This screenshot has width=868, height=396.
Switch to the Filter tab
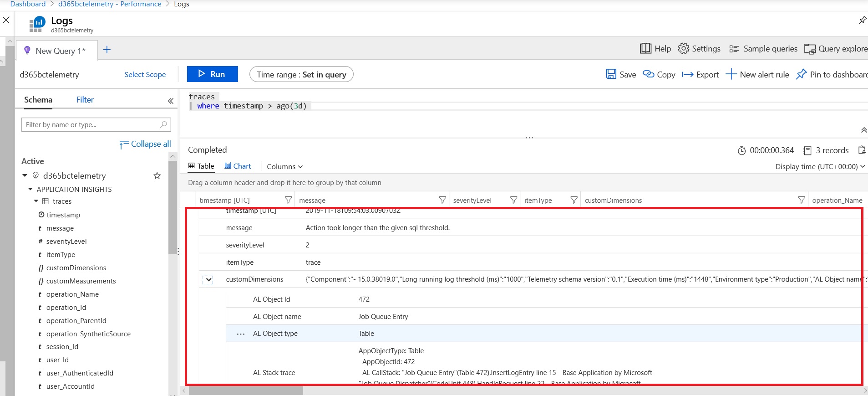pos(85,99)
